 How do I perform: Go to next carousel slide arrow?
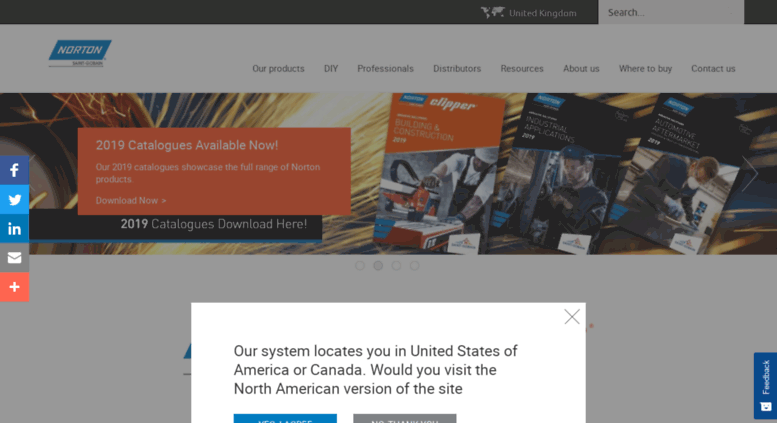[x=750, y=173]
